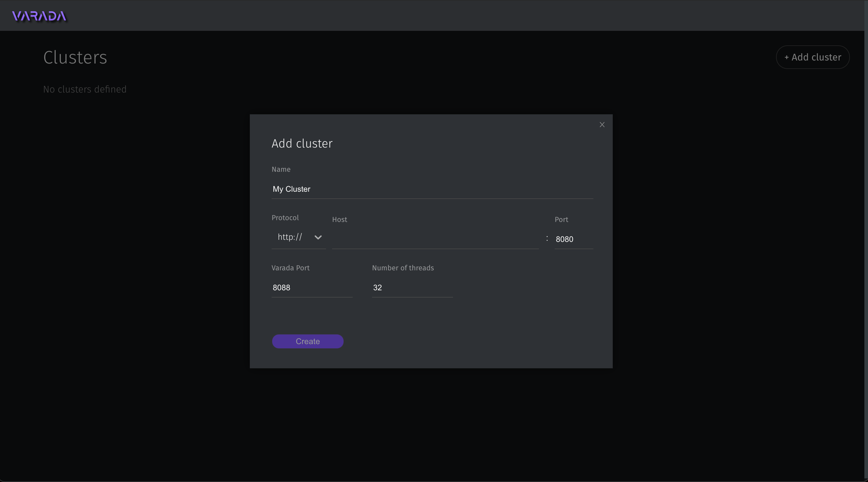Click the Name label above the field
Screen dimensions: 868x482
pyautogui.click(x=281, y=169)
